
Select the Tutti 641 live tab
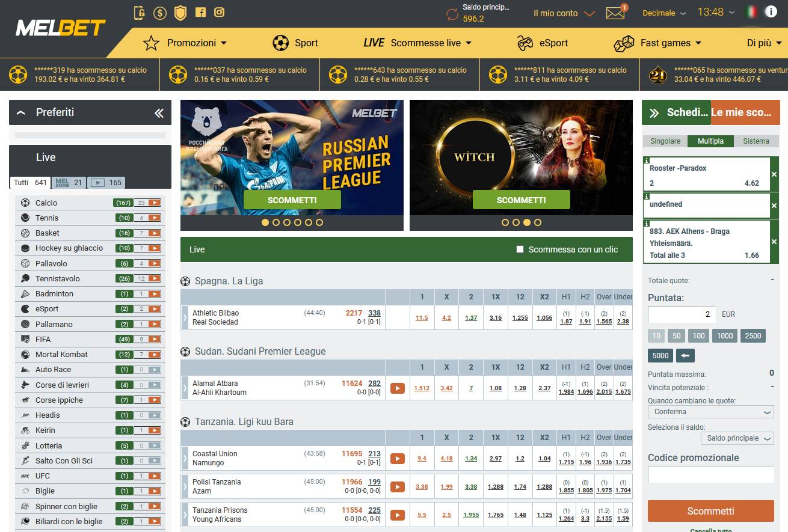pos(31,183)
